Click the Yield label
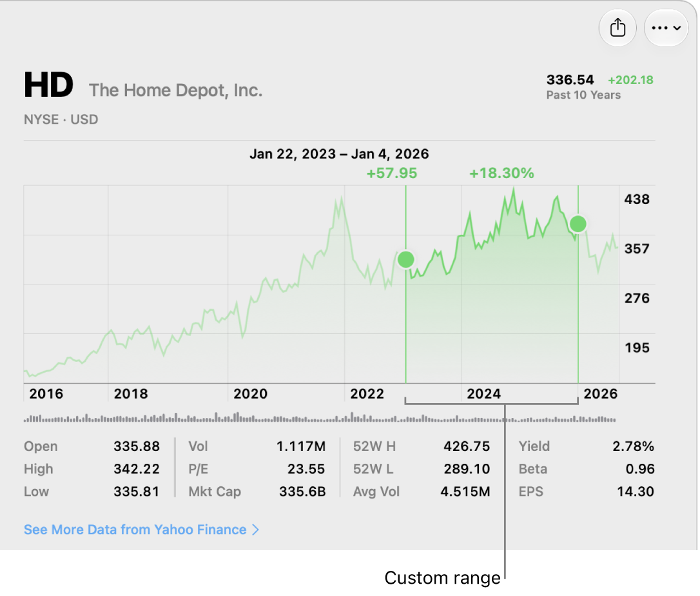700x596 pixels. pos(534,446)
